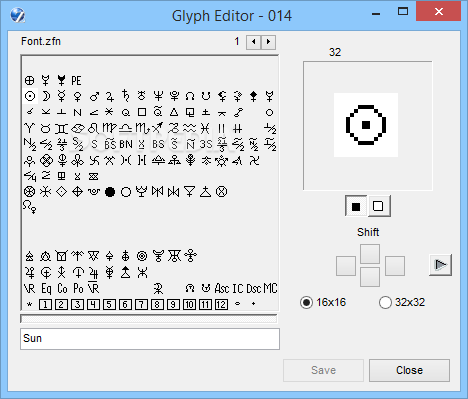
Task: Click the play arrow button
Action: 440,265
